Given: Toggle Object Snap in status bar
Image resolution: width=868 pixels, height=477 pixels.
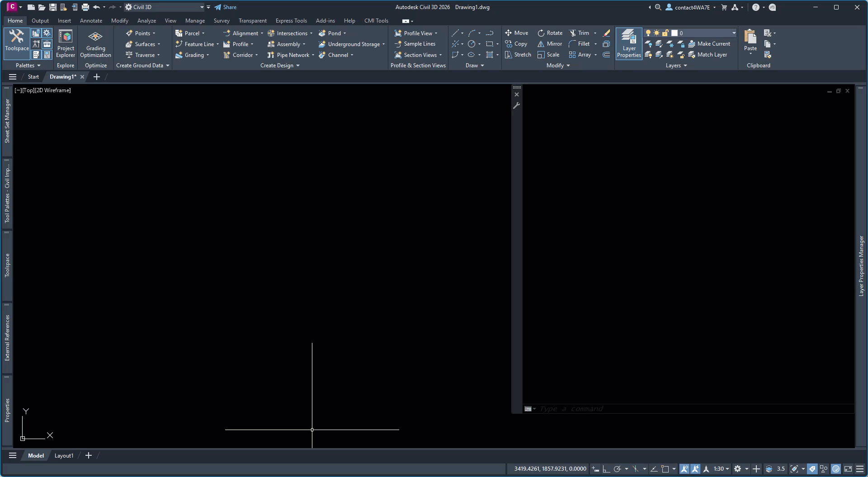Looking at the screenshot, I should [665, 469].
